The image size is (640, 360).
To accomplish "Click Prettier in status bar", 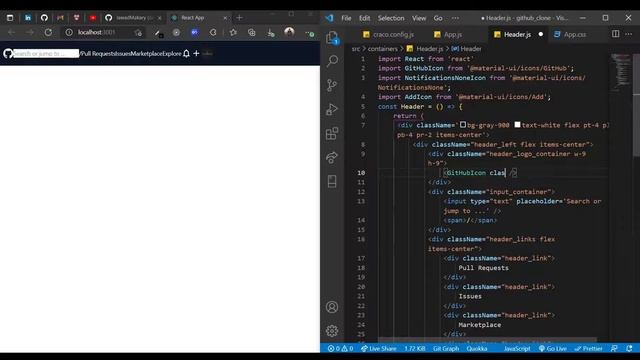I will pyautogui.click(x=589, y=348).
